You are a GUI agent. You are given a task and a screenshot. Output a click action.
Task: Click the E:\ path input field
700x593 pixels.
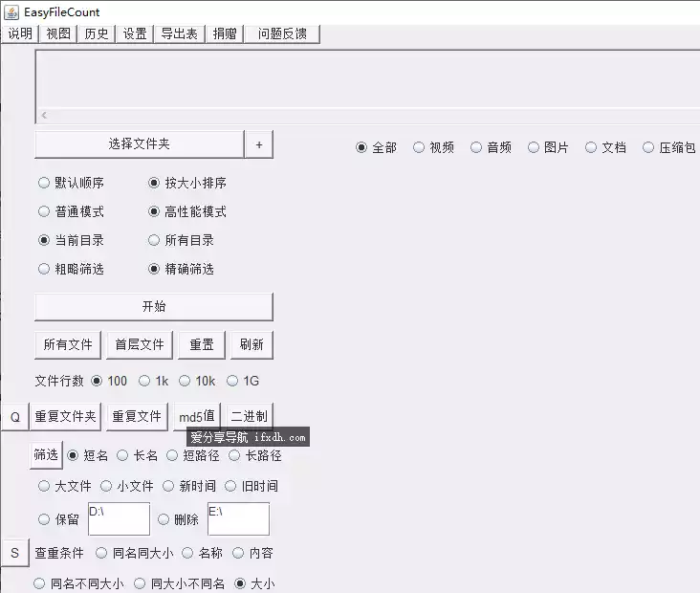[238, 518]
